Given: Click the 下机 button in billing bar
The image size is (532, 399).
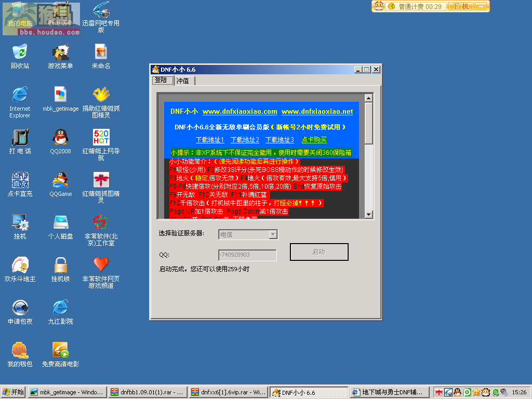Looking at the screenshot, I should click(x=461, y=6).
